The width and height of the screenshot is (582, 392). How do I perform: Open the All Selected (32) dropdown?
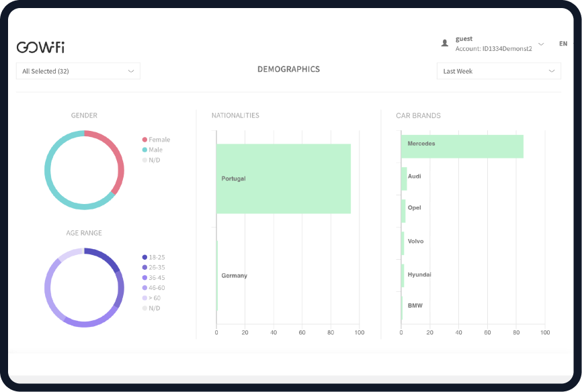point(78,71)
